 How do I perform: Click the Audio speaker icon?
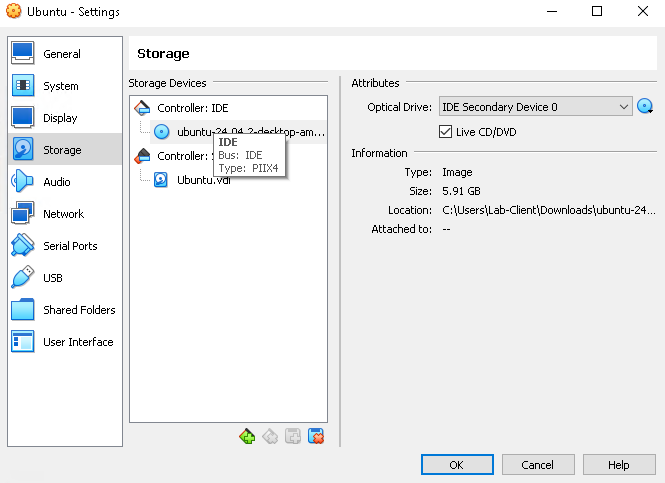[x=22, y=181]
